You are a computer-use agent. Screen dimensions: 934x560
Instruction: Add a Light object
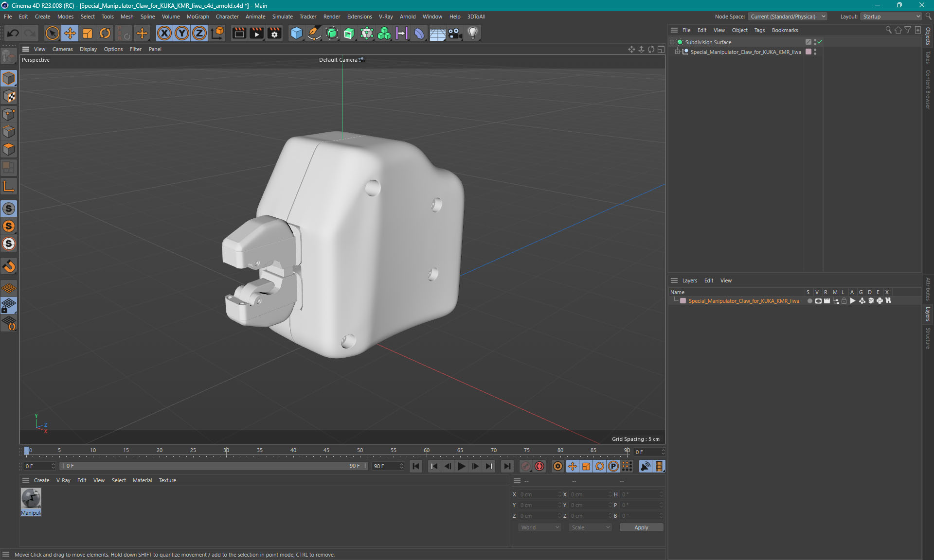point(473,33)
